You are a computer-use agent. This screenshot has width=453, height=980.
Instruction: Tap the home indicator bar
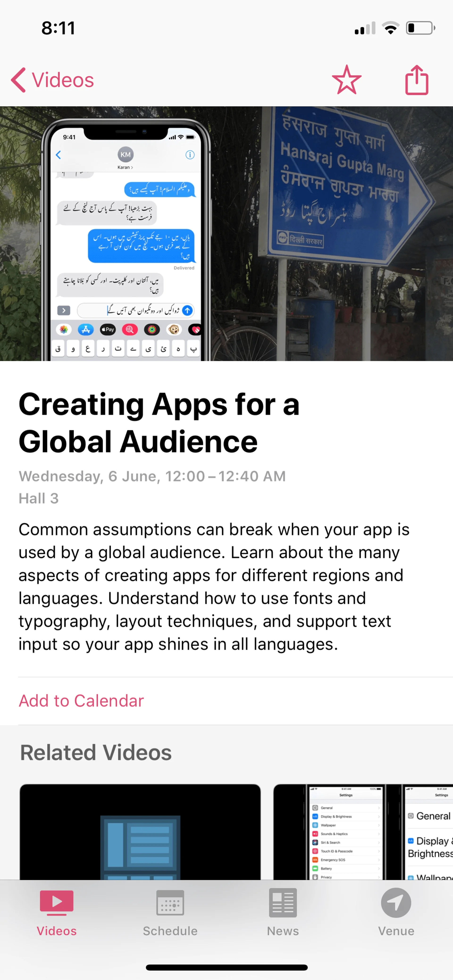[226, 967]
